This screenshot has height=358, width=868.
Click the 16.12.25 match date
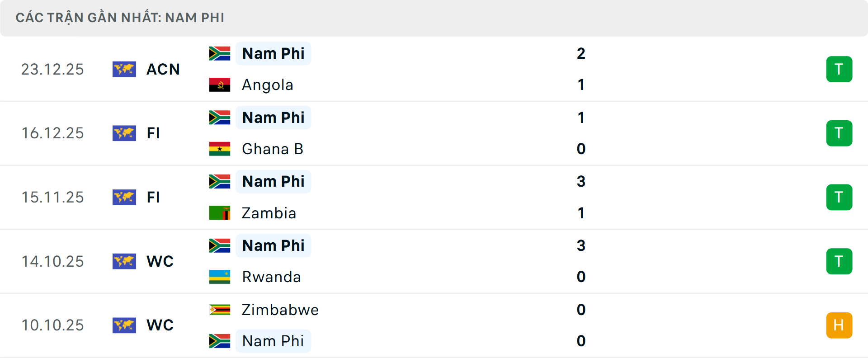(52, 133)
